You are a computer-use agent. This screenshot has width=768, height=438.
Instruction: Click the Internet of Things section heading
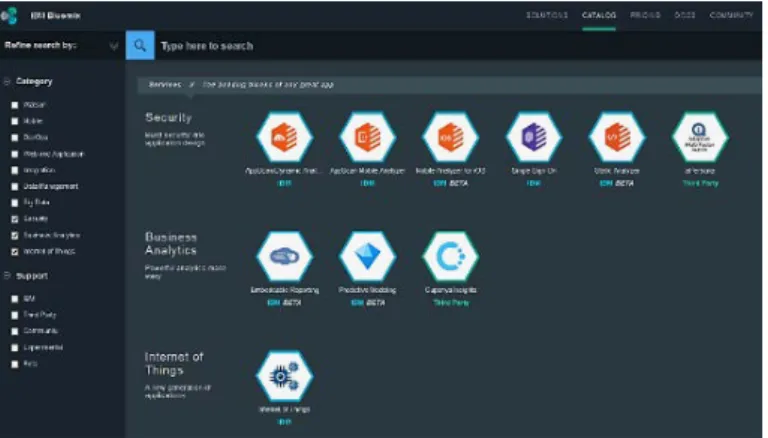click(174, 364)
